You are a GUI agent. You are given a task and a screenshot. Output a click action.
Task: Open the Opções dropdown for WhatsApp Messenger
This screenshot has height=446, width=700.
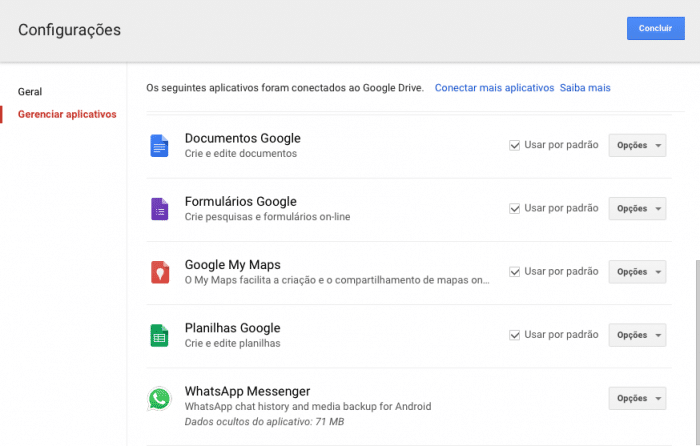(x=638, y=398)
